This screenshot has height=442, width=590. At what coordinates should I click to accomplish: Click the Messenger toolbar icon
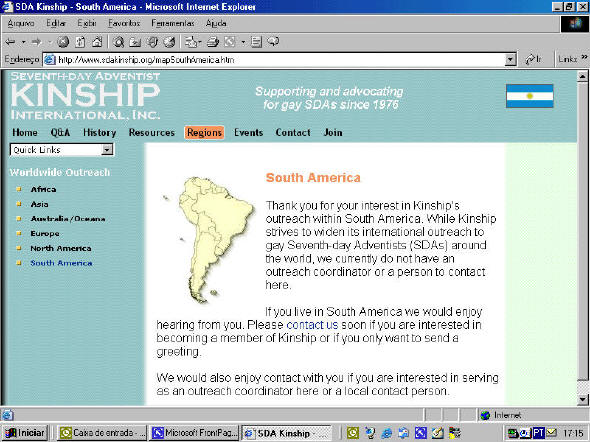(x=273, y=42)
